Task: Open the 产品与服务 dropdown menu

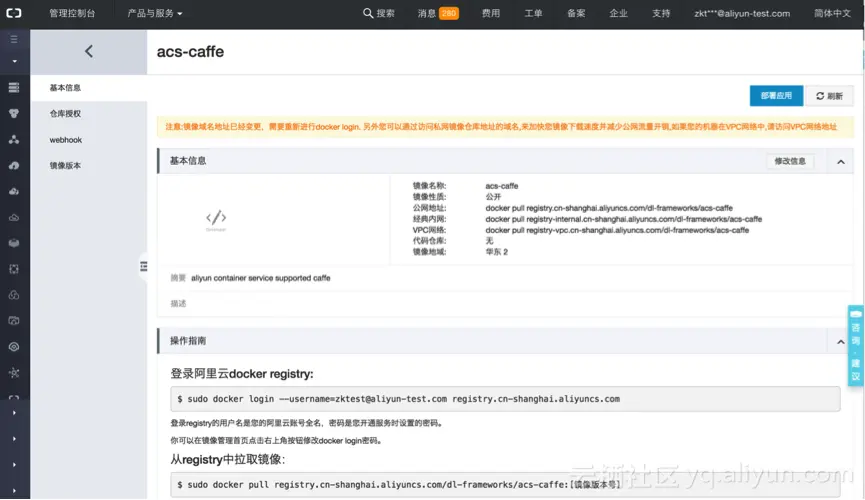Action: 154,13
